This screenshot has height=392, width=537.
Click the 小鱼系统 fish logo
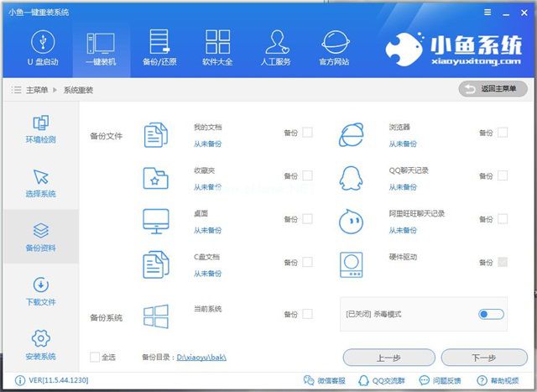[x=405, y=50]
